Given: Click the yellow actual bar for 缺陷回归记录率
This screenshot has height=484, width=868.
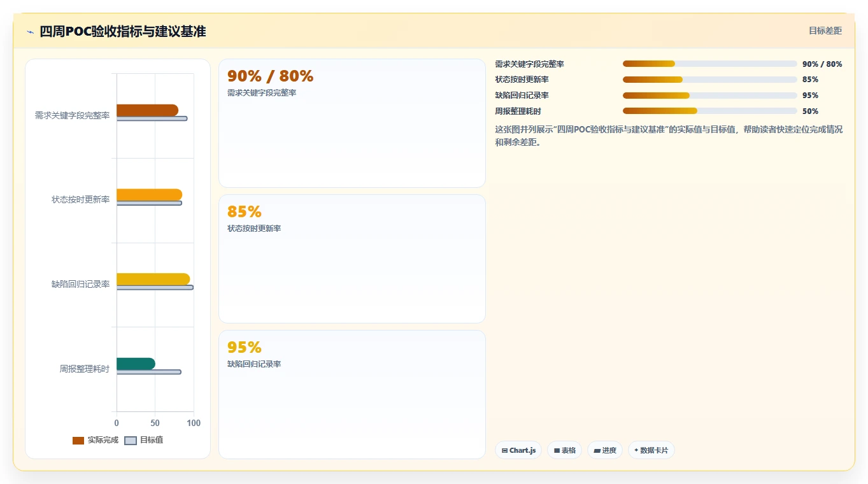Looking at the screenshot, I should tap(153, 279).
